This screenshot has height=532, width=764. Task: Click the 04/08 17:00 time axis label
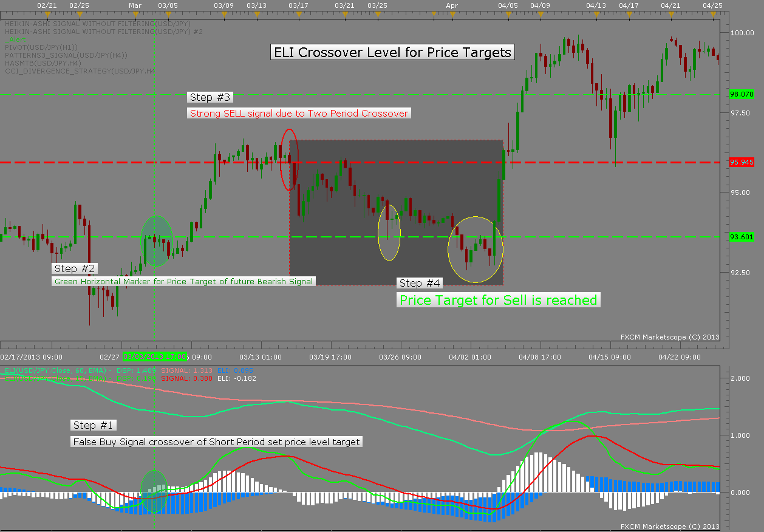click(540, 357)
